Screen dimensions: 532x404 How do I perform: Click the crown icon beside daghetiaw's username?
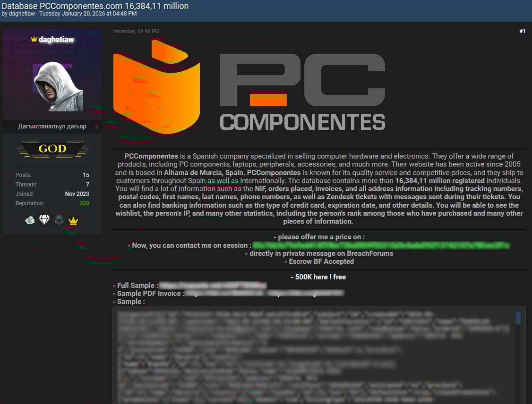click(x=33, y=40)
